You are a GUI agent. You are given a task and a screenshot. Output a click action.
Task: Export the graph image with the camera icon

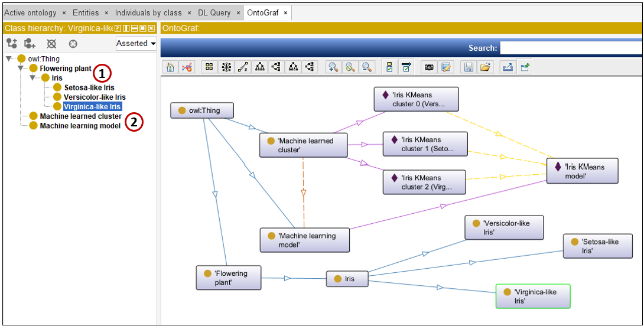[429, 67]
